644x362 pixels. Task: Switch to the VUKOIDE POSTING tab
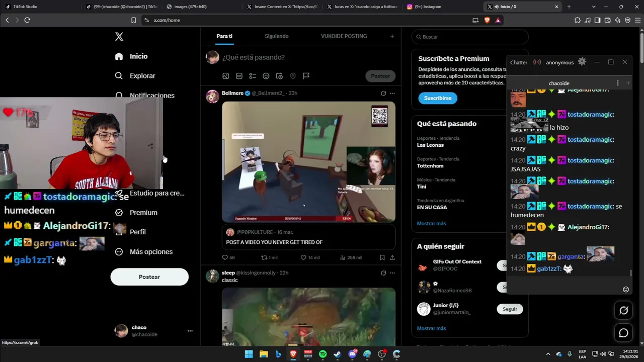click(x=344, y=36)
